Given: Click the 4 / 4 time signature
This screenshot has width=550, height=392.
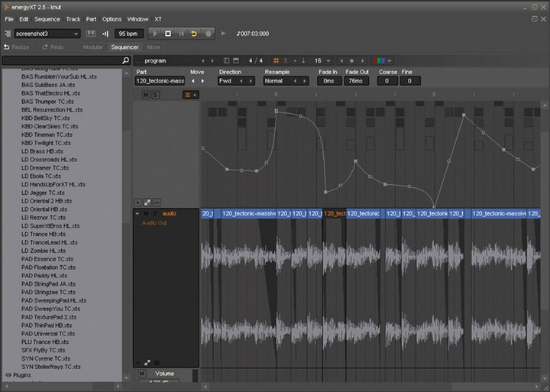Looking at the screenshot, I should tap(256, 60).
